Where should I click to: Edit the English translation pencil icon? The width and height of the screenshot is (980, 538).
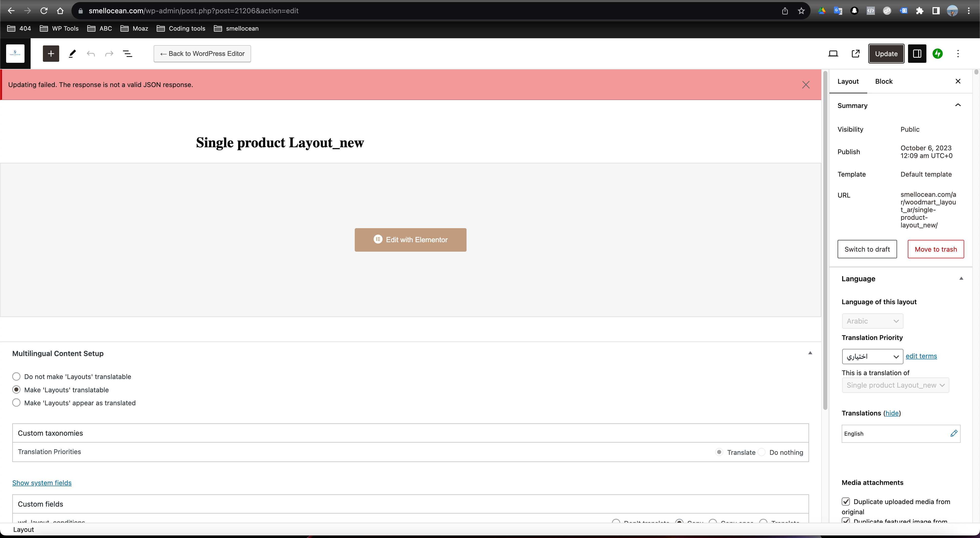click(x=954, y=433)
